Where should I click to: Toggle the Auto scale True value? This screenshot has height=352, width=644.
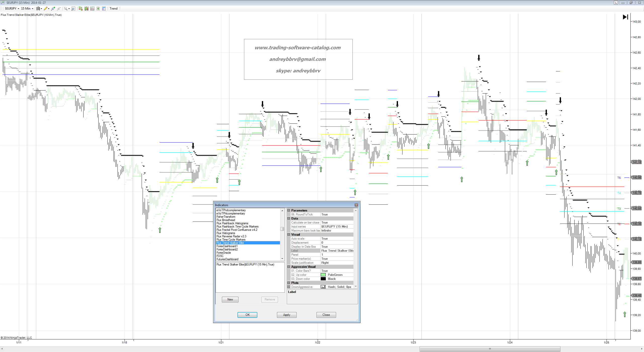pos(337,239)
